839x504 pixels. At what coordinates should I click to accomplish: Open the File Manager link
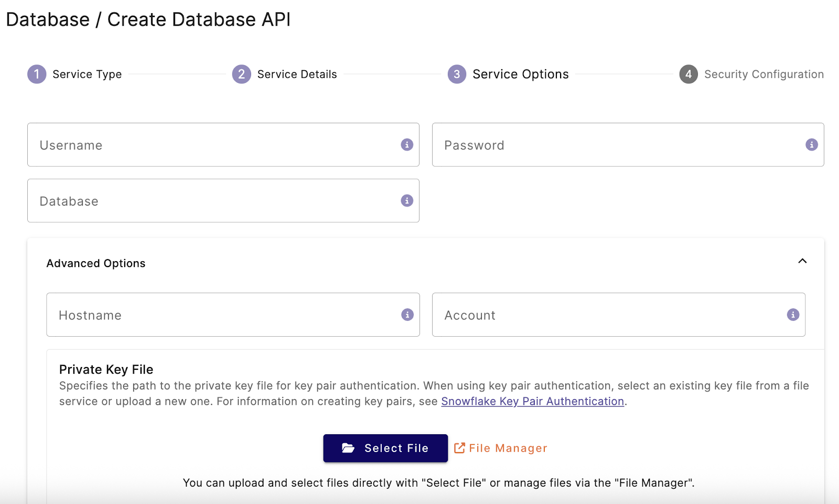click(x=508, y=448)
